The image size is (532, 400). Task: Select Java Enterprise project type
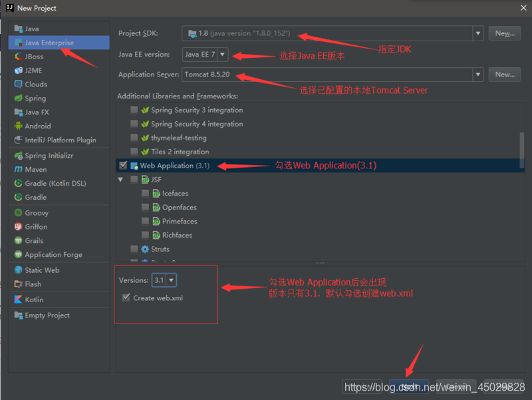(59, 43)
